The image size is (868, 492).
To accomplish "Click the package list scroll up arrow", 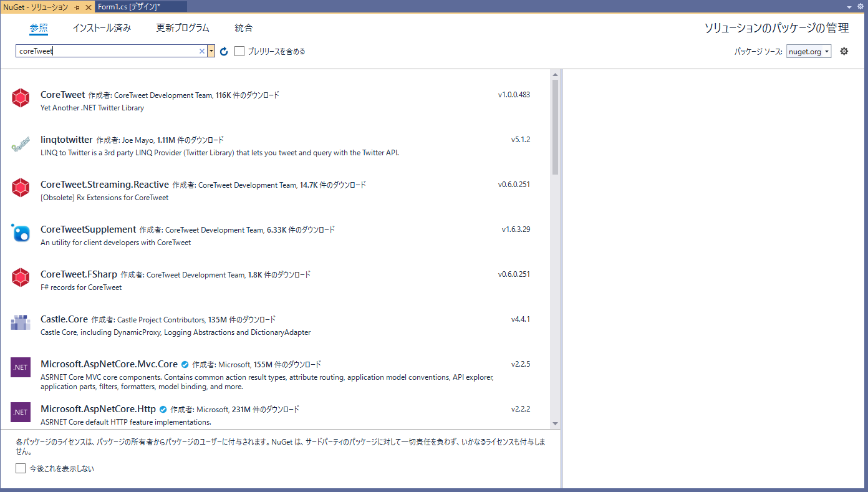I will pos(555,75).
